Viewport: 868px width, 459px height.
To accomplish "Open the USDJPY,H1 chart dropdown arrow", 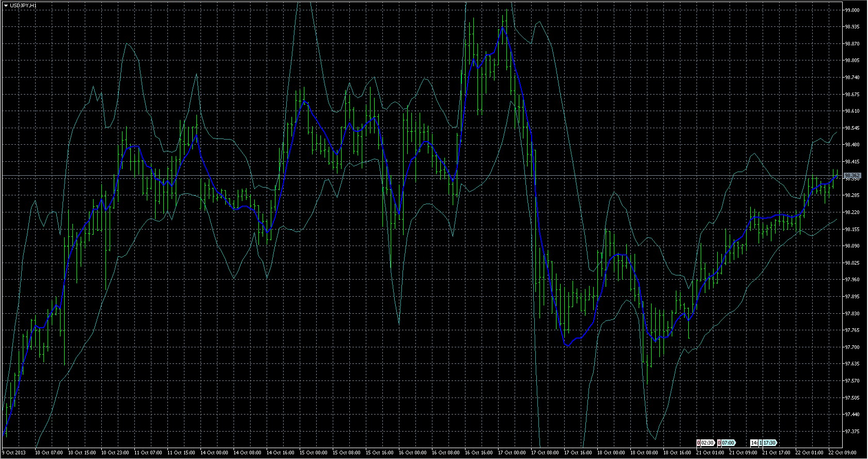I will pyautogui.click(x=6, y=5).
